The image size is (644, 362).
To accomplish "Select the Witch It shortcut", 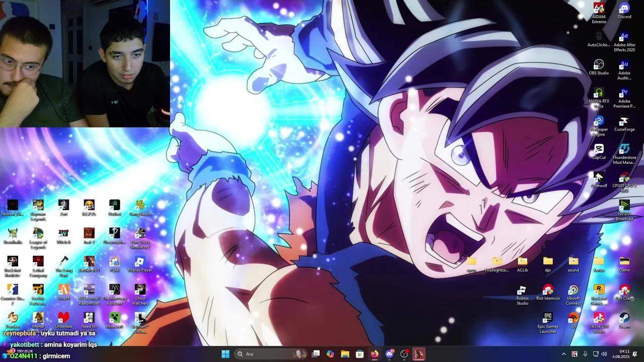I will coord(63,236).
